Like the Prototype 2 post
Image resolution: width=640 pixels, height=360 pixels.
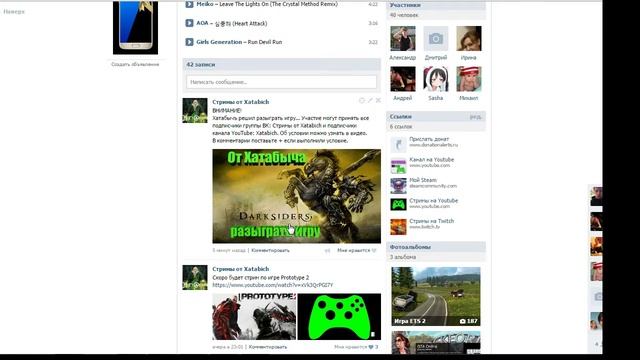click(x=356, y=347)
